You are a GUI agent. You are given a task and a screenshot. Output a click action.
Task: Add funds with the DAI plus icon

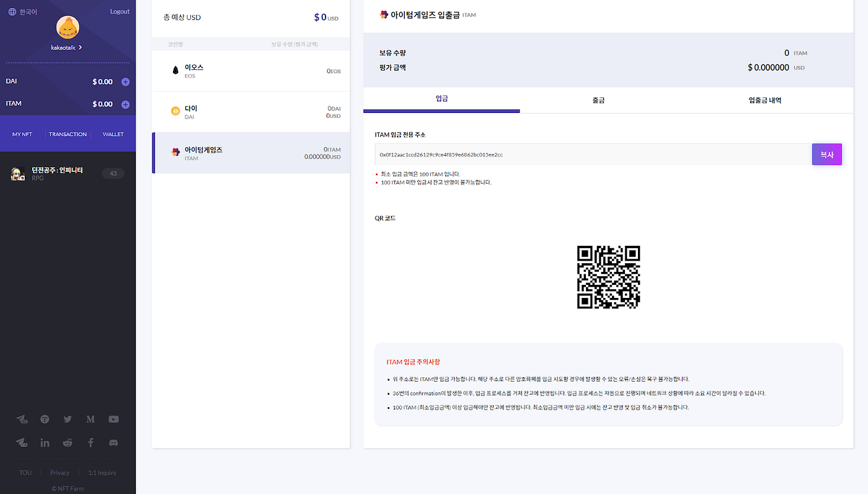coord(125,82)
